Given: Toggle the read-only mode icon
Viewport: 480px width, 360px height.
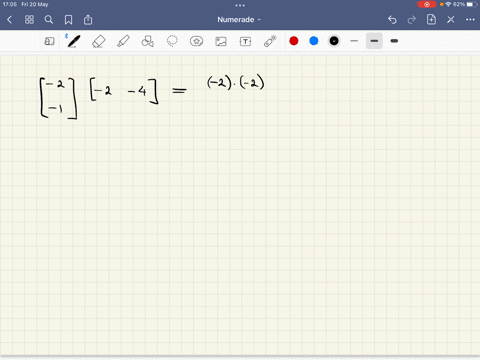Looking at the screenshot, I should 49,41.
